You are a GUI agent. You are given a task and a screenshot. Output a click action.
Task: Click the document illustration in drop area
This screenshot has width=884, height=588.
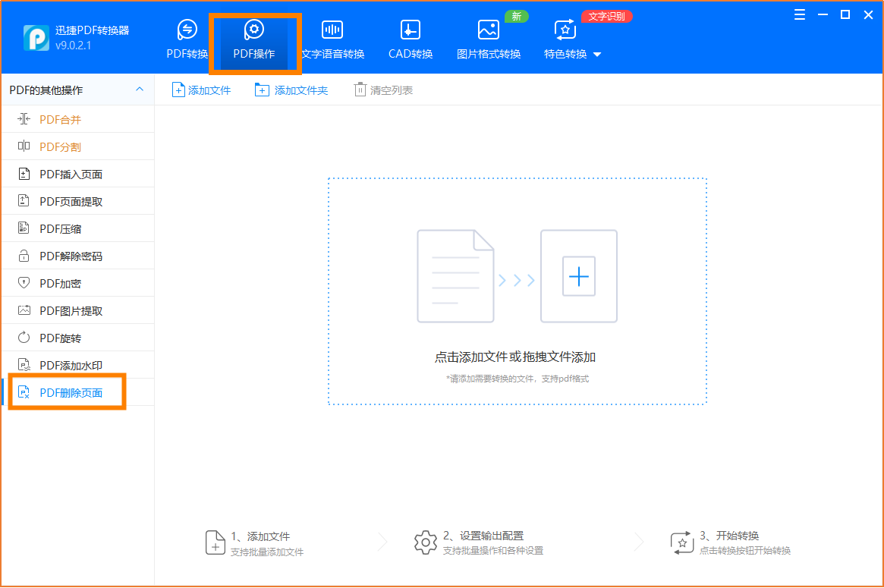coord(455,276)
